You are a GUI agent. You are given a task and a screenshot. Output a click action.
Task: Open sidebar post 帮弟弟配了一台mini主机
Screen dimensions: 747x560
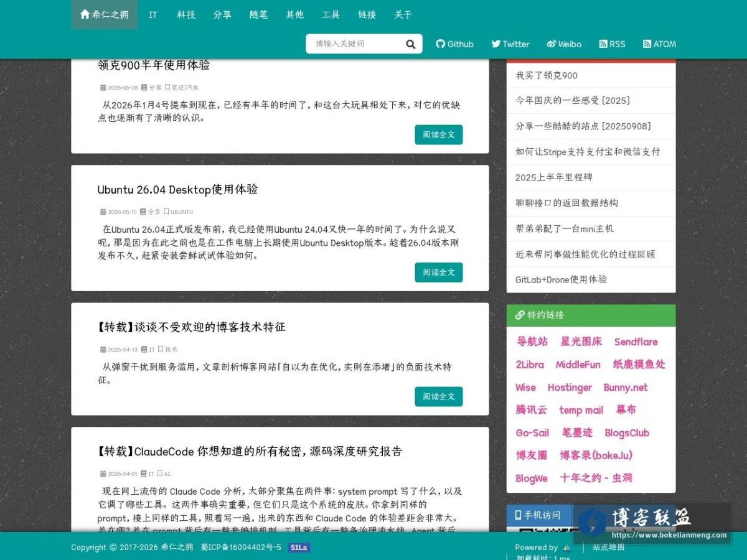565,228
